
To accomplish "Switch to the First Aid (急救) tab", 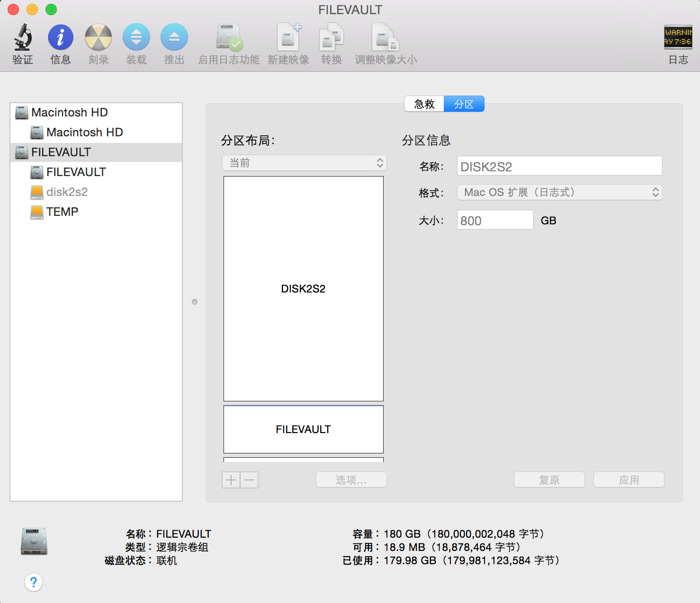I will click(424, 104).
